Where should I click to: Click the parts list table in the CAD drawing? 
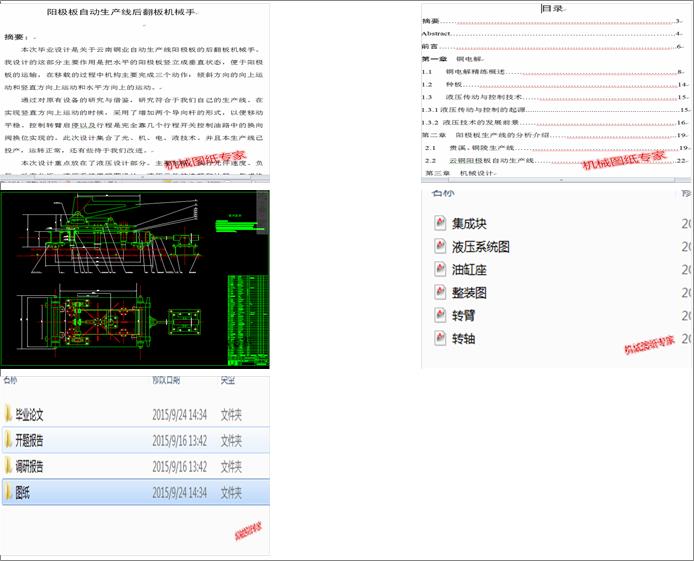[x=248, y=320]
